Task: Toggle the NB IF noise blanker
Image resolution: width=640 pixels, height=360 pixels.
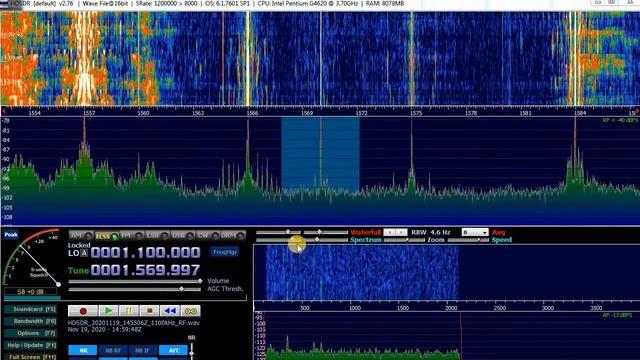Action: pyautogui.click(x=142, y=350)
